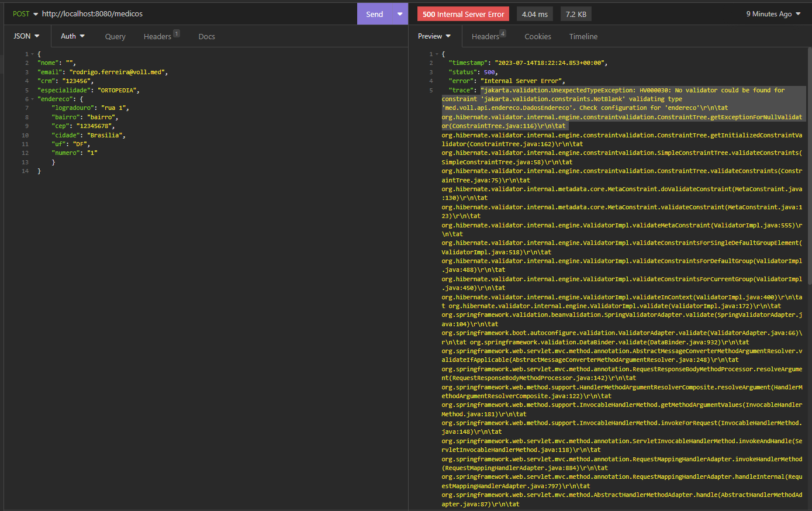Click the "trace" key in response

click(x=461, y=91)
